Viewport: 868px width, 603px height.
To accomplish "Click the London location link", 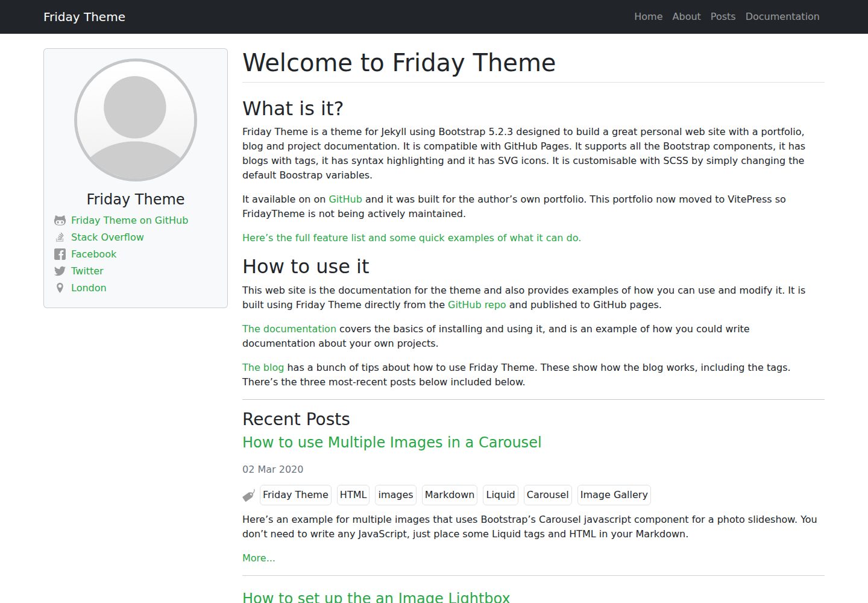I will click(x=89, y=288).
